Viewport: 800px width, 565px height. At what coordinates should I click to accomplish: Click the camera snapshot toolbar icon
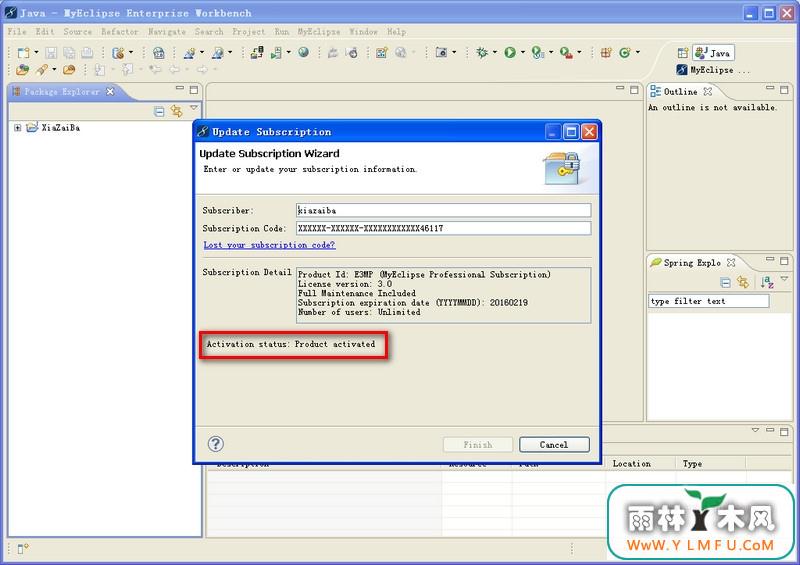[441, 53]
